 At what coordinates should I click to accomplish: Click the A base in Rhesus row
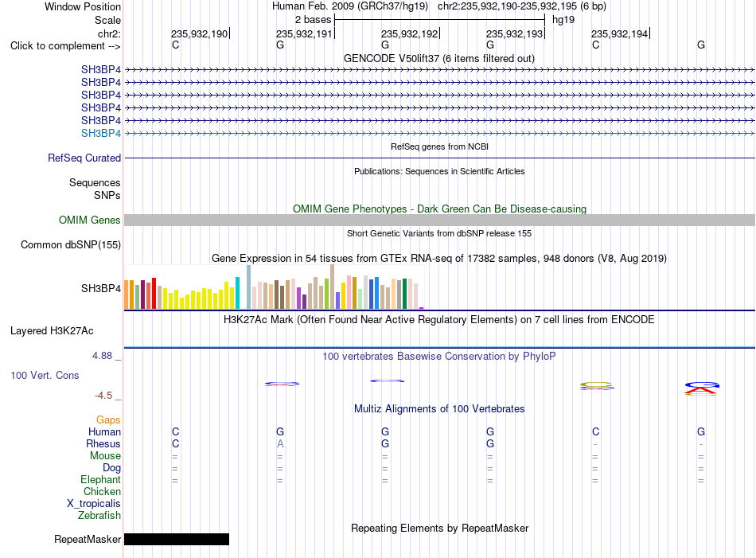tap(280, 443)
